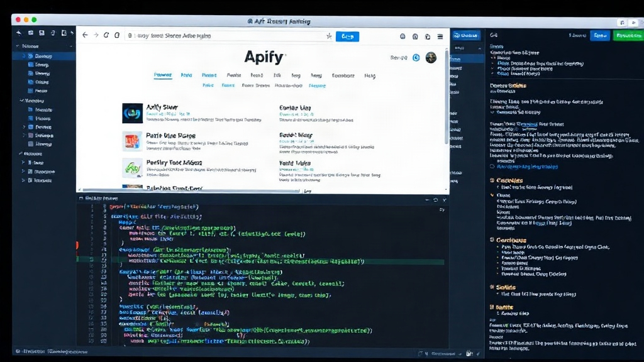Click the browser address bar field

click(228, 36)
